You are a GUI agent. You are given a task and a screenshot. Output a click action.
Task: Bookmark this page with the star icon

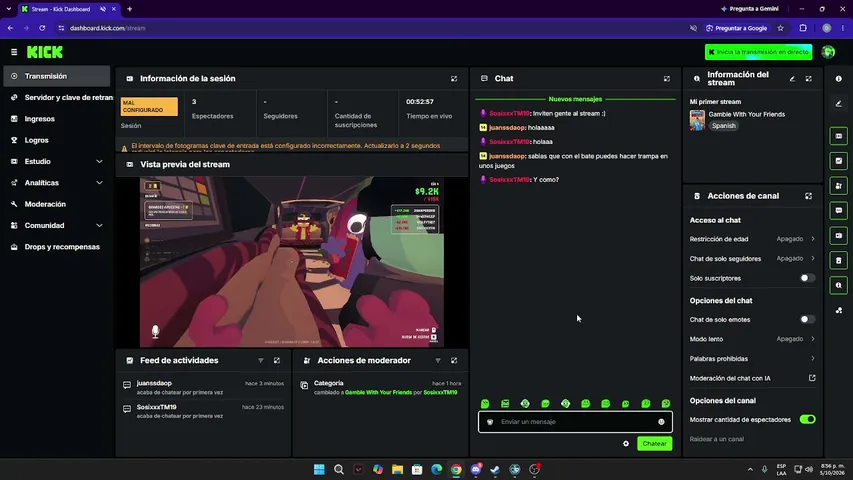pos(781,28)
